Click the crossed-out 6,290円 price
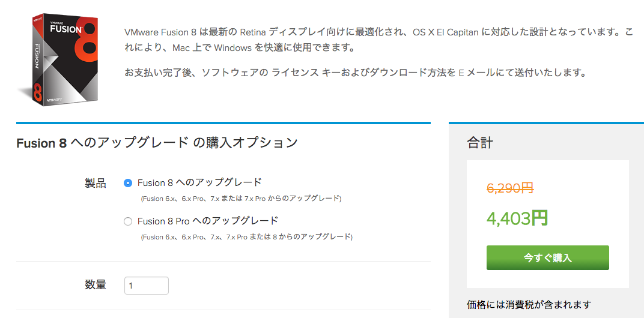The image size is (644, 318). (509, 188)
